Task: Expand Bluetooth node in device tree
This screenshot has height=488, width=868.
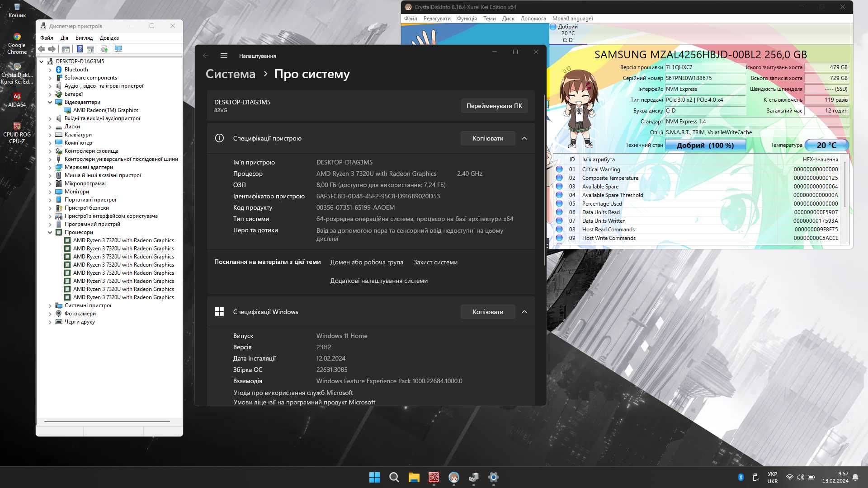Action: click(x=50, y=70)
